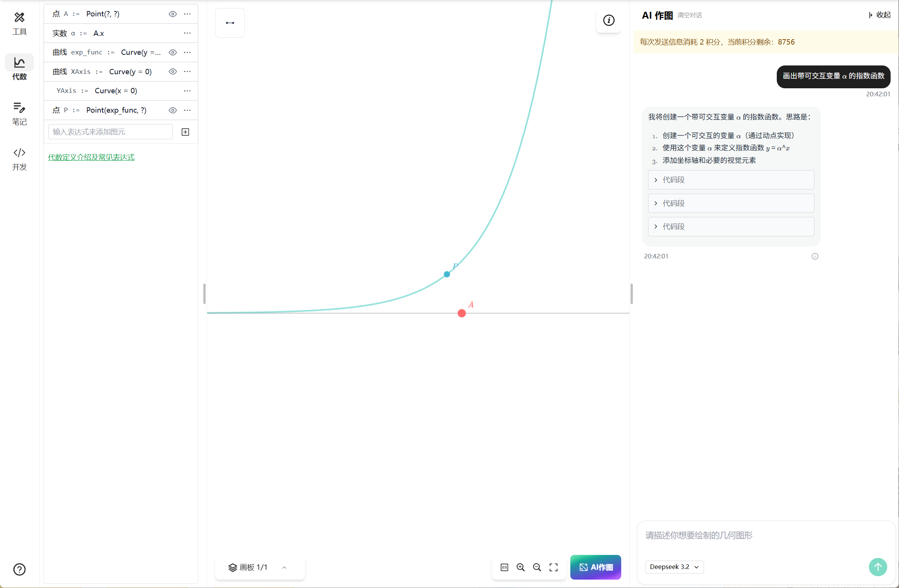
Task: Toggle fullscreen canvas icon
Action: click(x=553, y=567)
